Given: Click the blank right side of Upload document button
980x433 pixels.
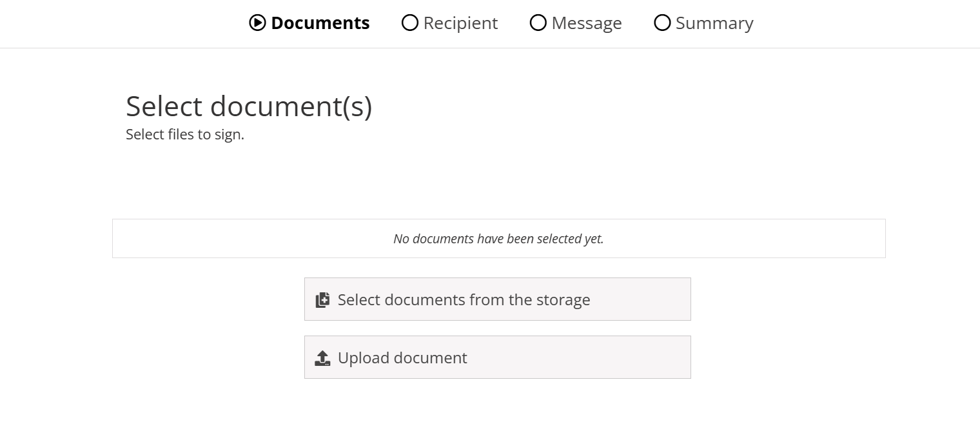Looking at the screenshot, I should (612, 357).
